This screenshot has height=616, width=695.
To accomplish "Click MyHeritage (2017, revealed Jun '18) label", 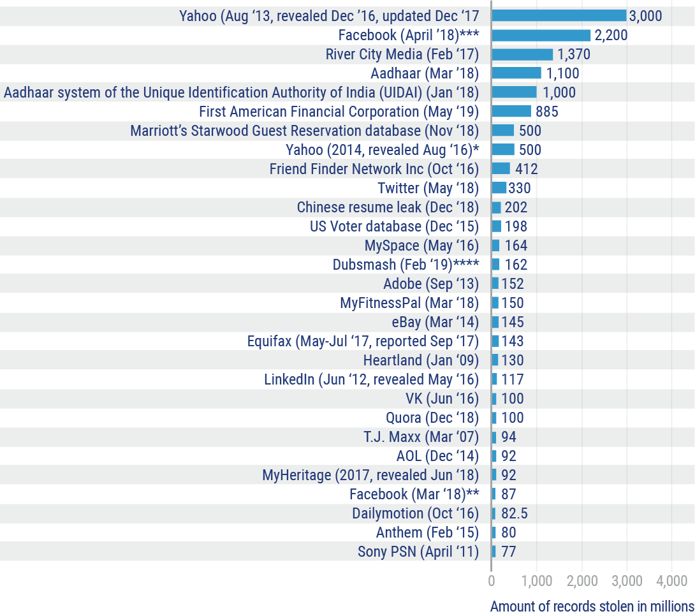I will pos(370,474).
